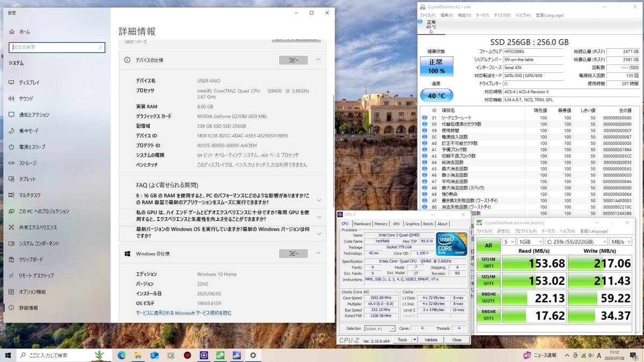This screenshot has width=644, height=362.
Task: Open マルチタスク settings
Action: click(x=30, y=195)
